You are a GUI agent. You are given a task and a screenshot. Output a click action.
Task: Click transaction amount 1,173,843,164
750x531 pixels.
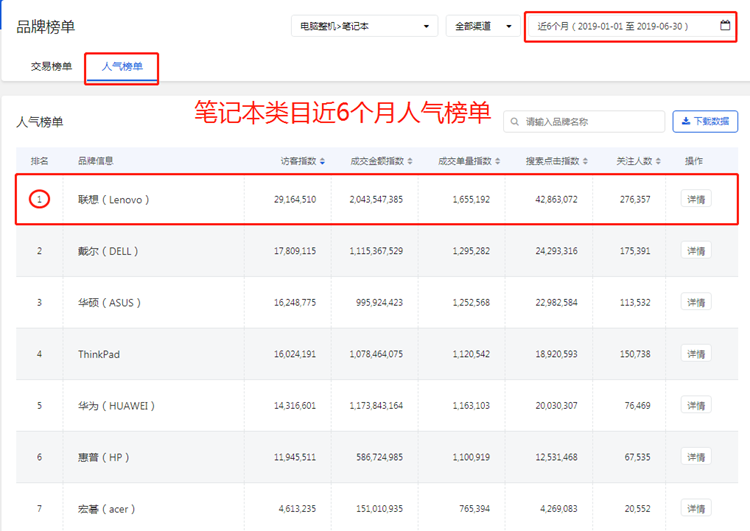click(x=376, y=406)
